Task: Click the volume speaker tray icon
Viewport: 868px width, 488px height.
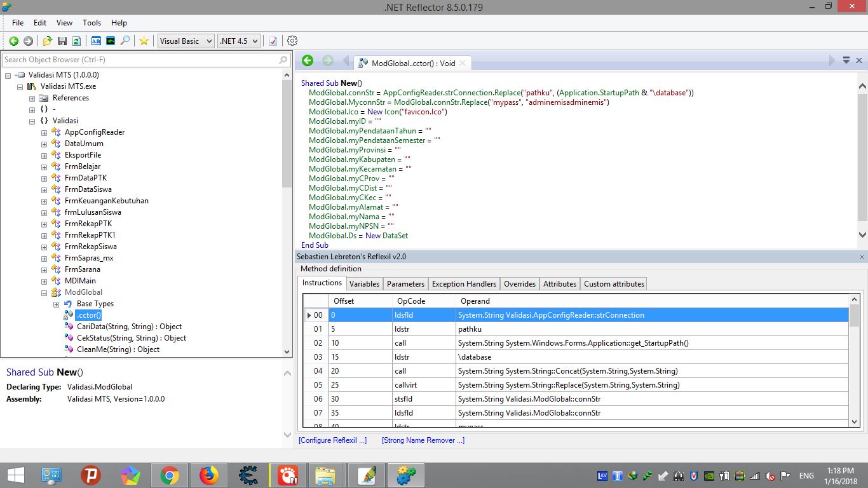Action: (770, 475)
